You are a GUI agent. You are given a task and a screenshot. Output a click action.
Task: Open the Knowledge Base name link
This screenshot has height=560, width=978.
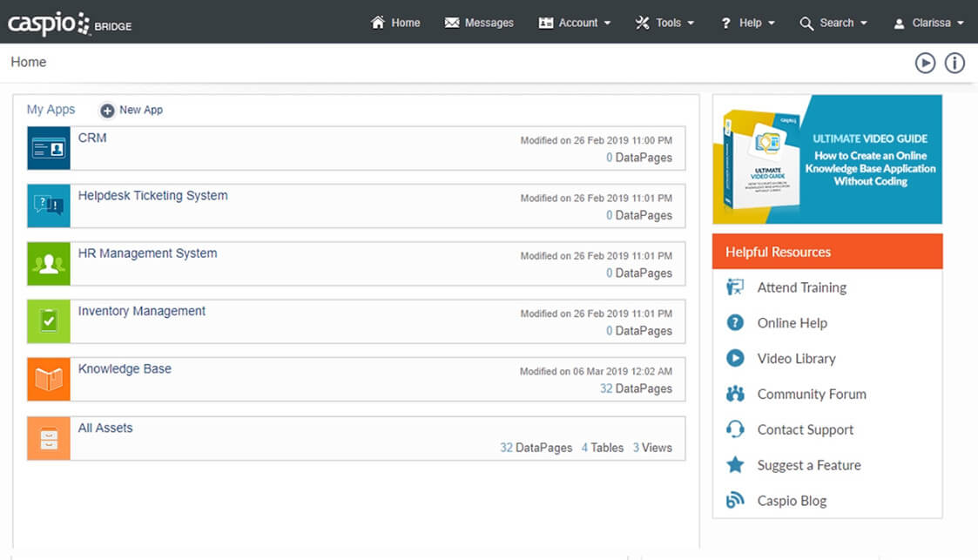[125, 368]
